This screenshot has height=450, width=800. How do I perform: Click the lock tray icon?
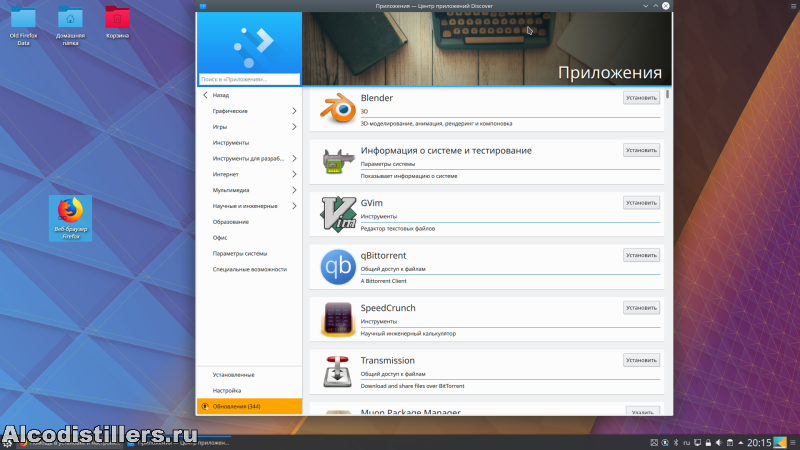(708, 443)
